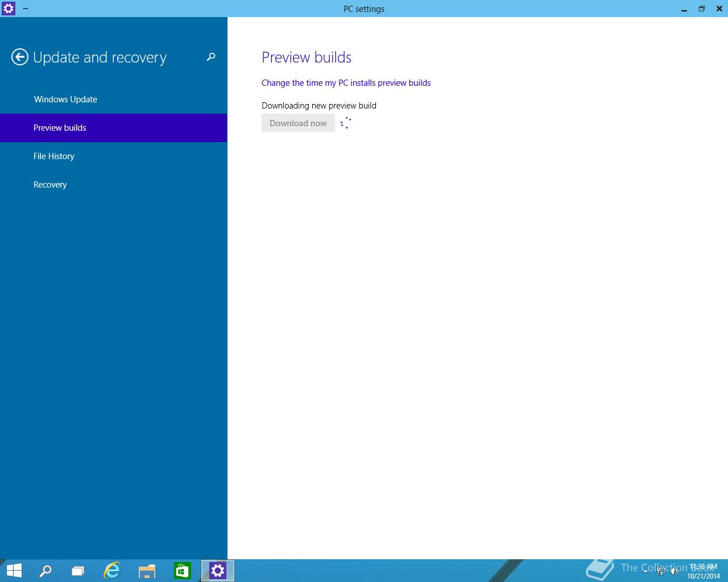
Task: Open File Explorer from the taskbar
Action: pos(147,571)
